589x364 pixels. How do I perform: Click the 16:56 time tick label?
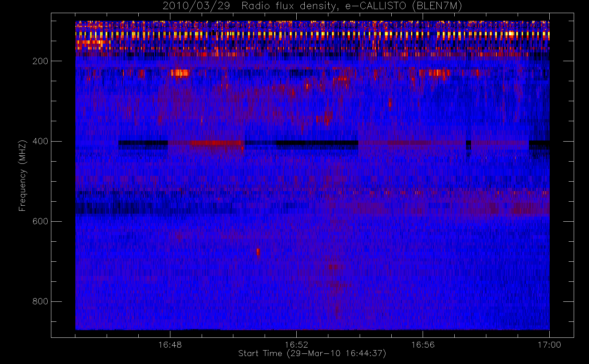coord(423,345)
